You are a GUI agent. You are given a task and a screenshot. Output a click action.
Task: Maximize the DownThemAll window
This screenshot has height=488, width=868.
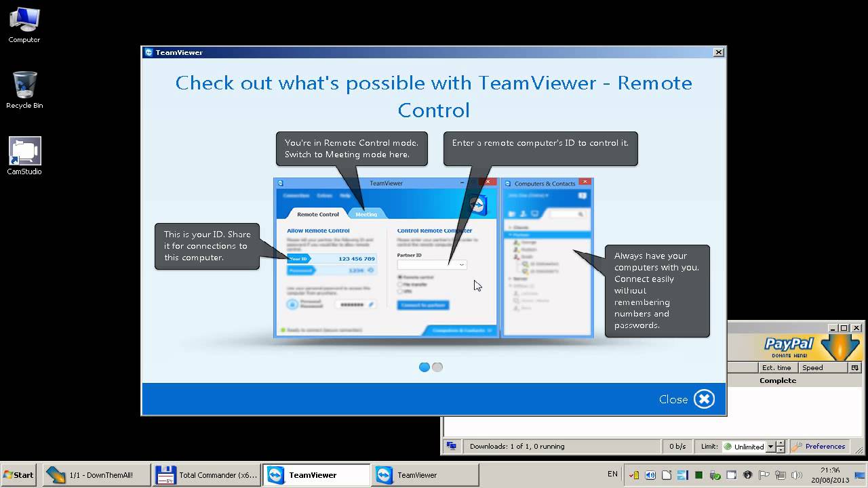pyautogui.click(x=844, y=328)
